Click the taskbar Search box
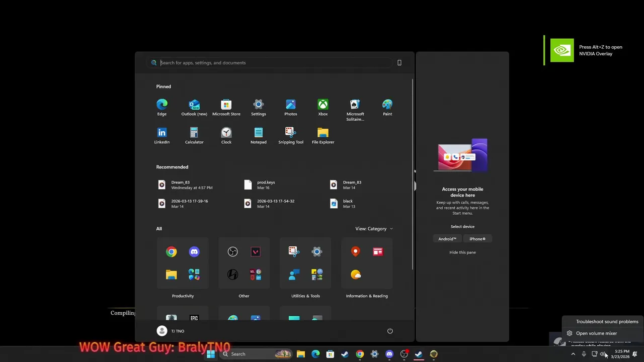 256,354
